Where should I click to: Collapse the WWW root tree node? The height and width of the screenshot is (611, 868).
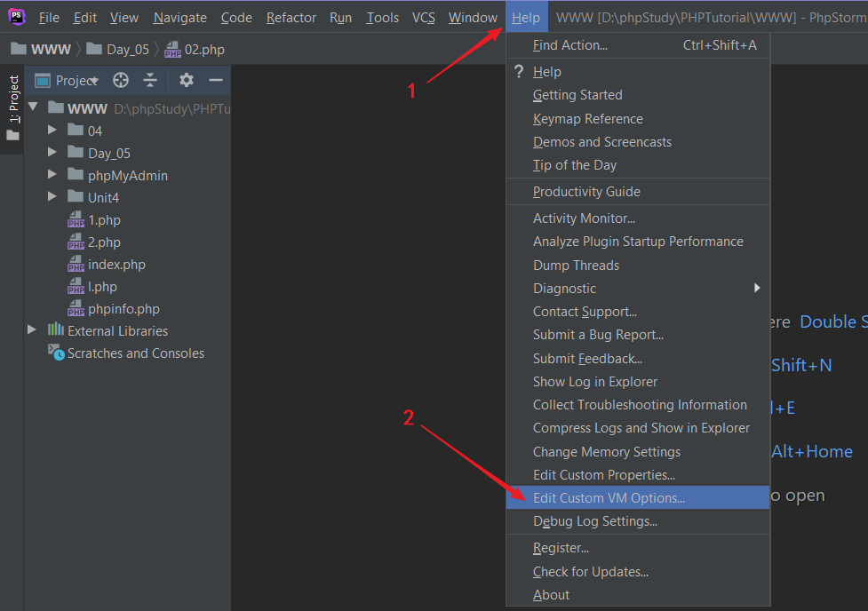click(x=33, y=107)
